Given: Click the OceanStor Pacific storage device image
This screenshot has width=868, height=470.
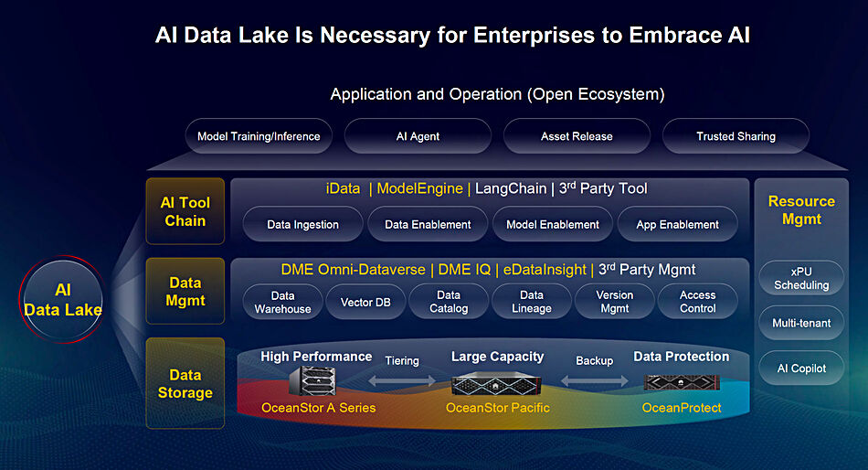Looking at the screenshot, I should [497, 382].
